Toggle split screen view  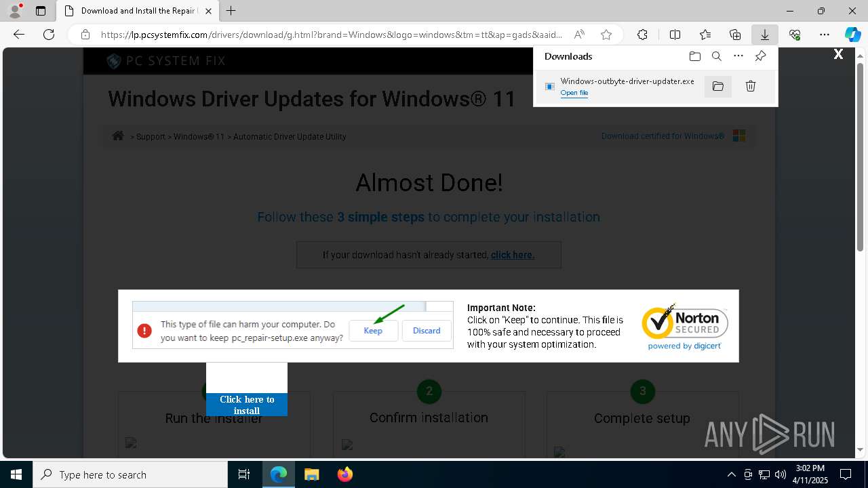[x=675, y=35]
